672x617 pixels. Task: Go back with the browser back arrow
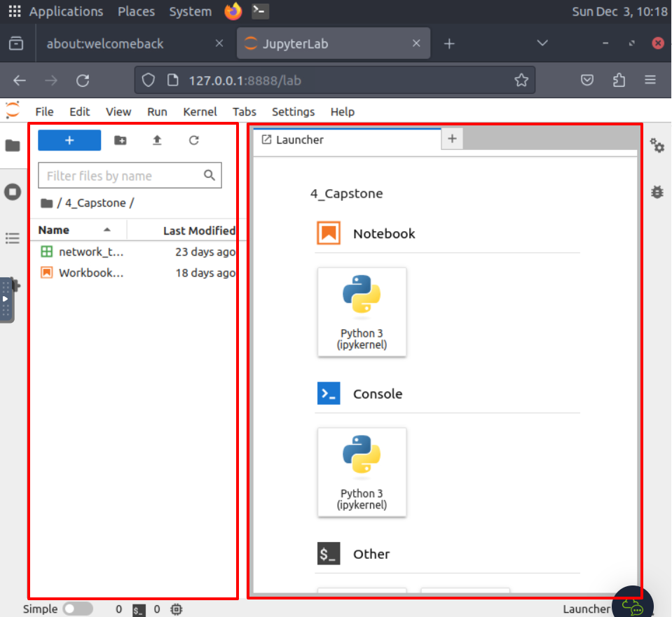tap(20, 81)
